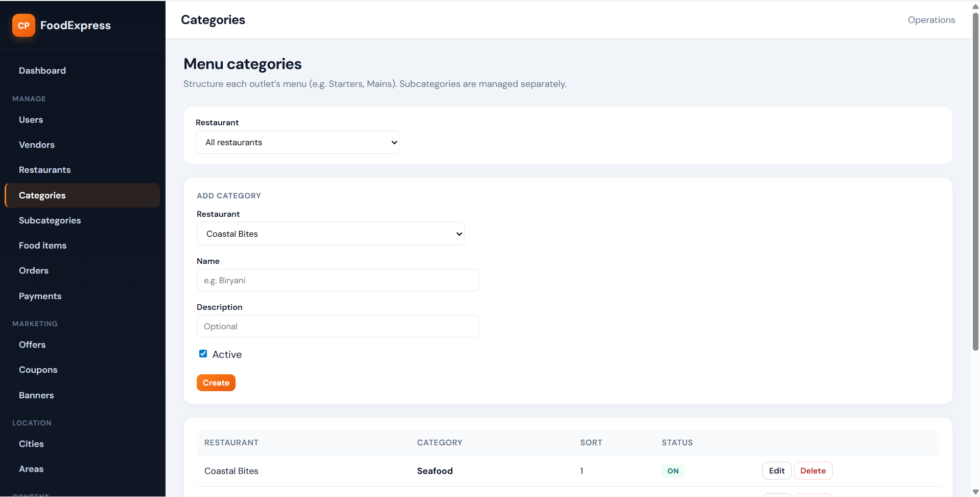Click the scrollbar down arrow
The height and width of the screenshot is (497, 980).
pyautogui.click(x=975, y=492)
